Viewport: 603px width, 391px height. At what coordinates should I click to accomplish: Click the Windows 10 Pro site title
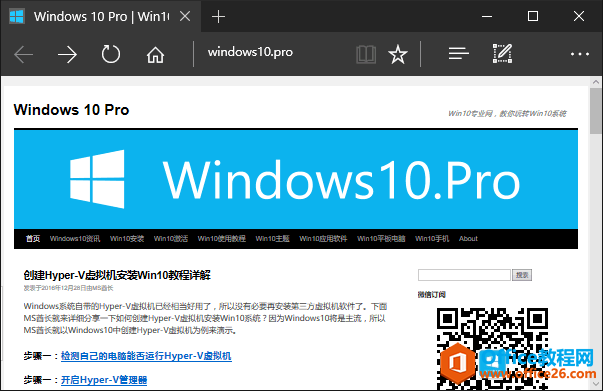pyautogui.click(x=71, y=110)
